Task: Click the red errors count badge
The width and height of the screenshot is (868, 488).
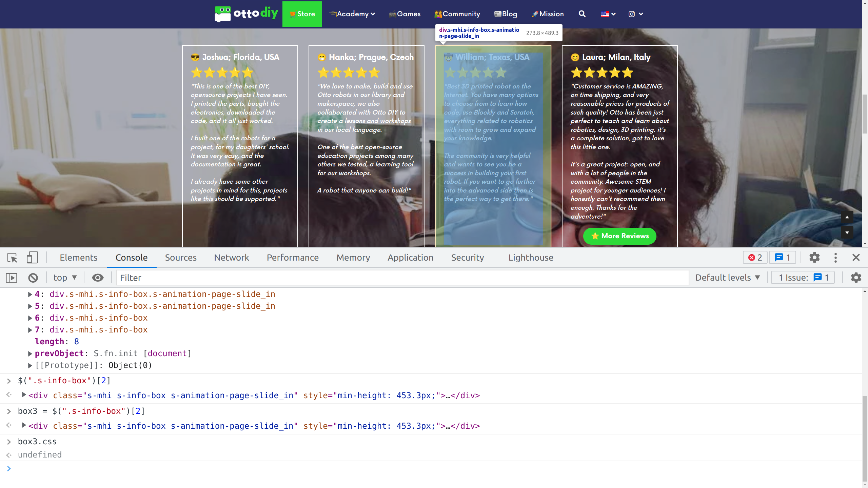Action: click(x=755, y=258)
